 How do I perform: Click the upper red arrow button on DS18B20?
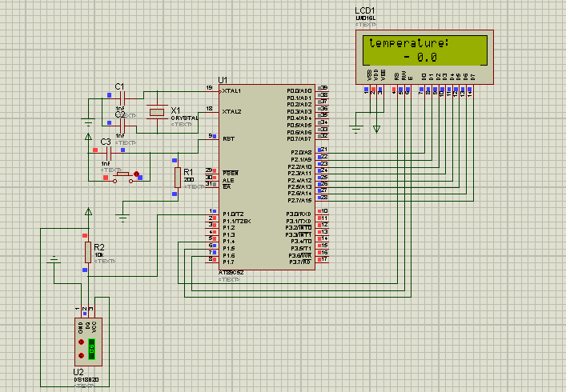click(x=81, y=342)
